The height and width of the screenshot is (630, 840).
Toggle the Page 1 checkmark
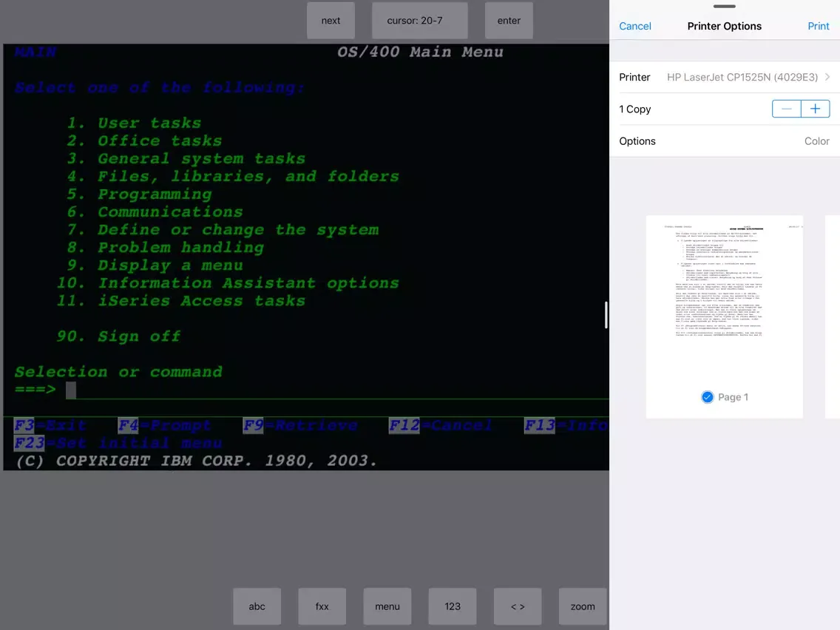click(x=707, y=397)
